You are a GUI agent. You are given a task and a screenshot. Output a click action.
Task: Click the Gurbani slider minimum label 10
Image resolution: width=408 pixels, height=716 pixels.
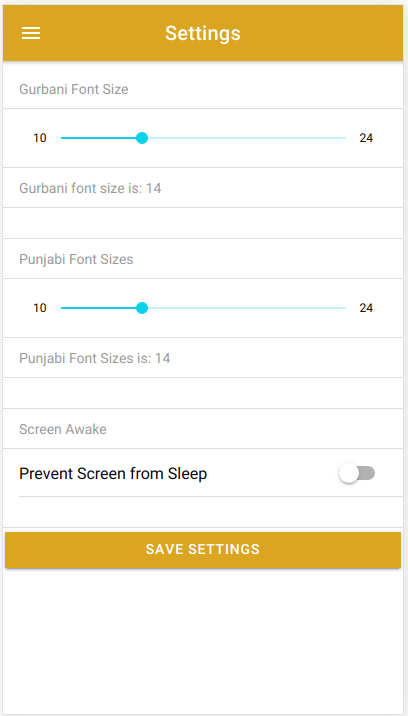[x=40, y=138]
